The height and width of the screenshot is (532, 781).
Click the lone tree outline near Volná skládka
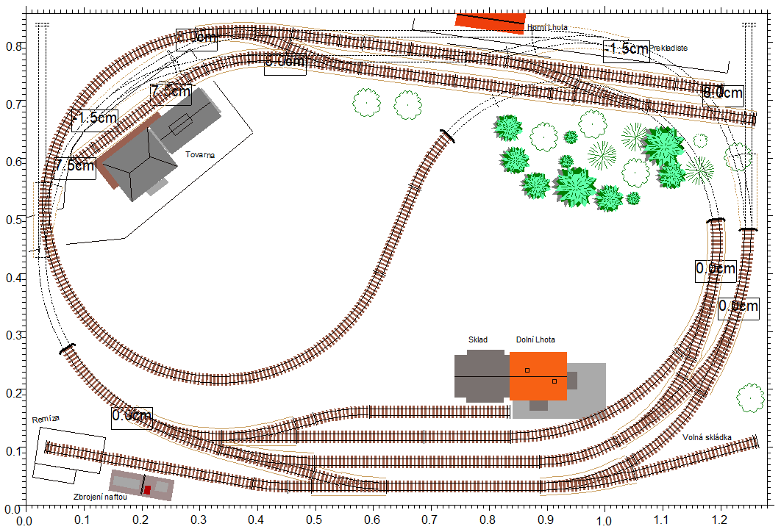(750, 397)
